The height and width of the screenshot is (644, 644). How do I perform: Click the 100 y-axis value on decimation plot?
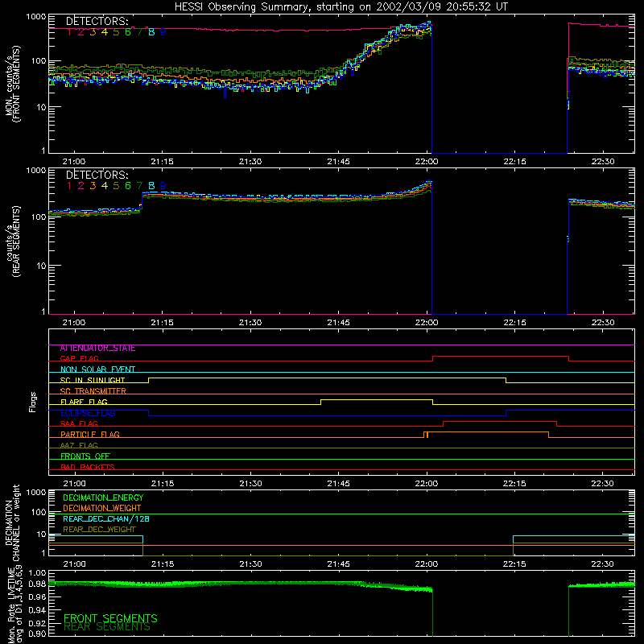[x=39, y=512]
